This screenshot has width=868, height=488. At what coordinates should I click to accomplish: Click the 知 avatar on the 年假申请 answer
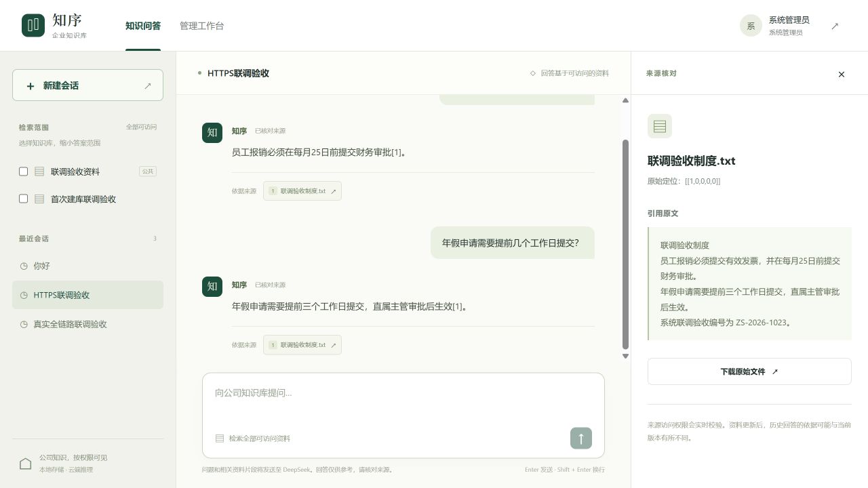pos(212,287)
